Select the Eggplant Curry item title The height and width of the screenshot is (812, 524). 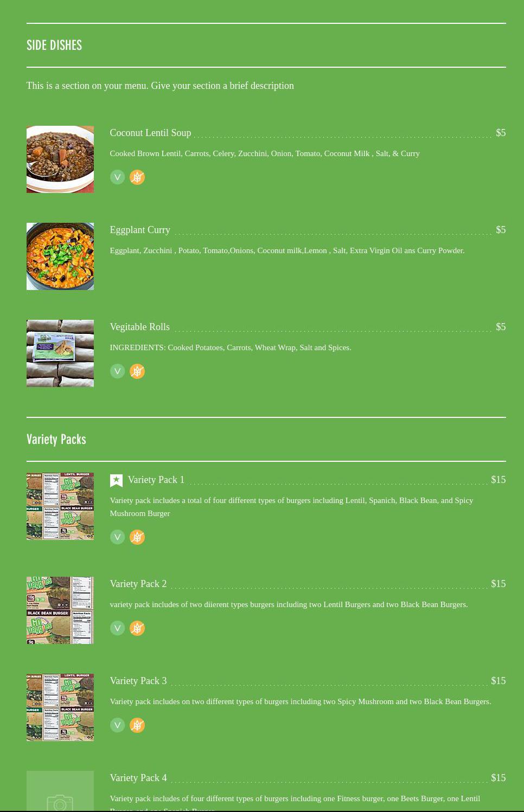140,230
